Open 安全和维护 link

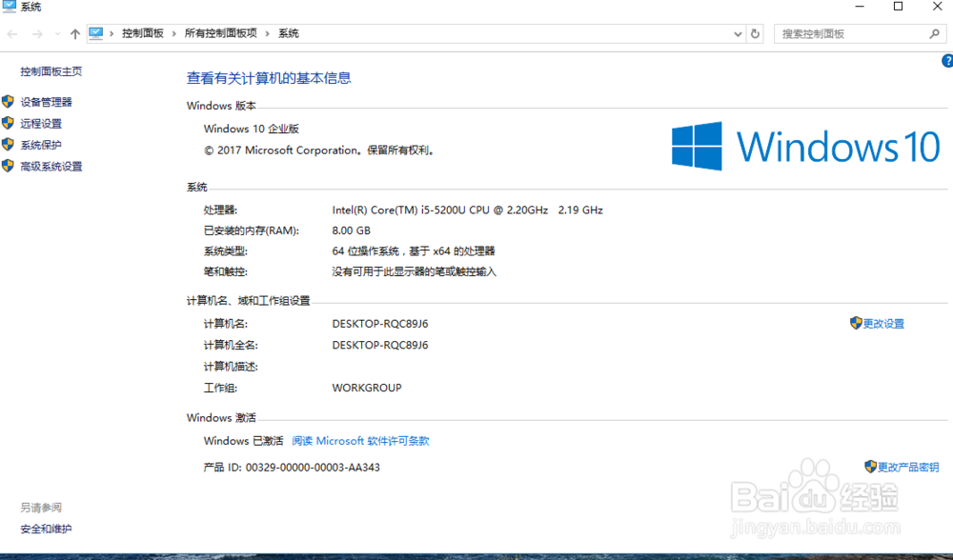[x=46, y=529]
